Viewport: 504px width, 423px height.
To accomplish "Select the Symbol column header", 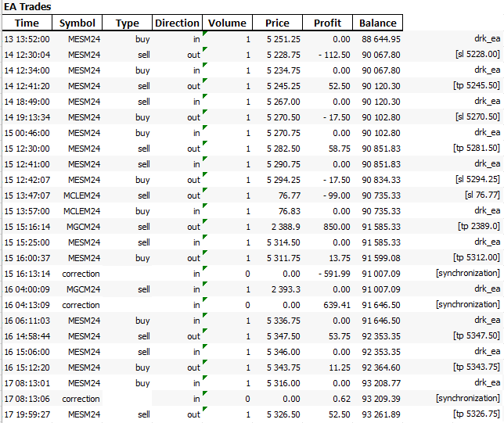I will click(x=77, y=23).
